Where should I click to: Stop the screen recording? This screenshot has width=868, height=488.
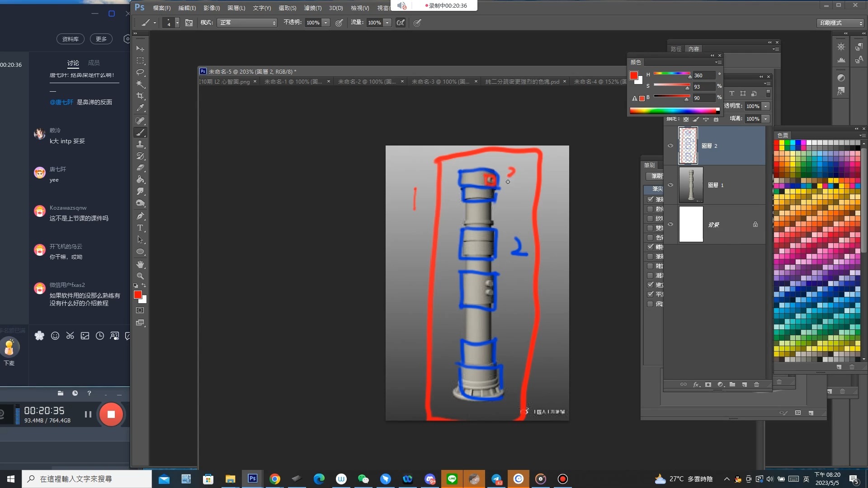(111, 414)
